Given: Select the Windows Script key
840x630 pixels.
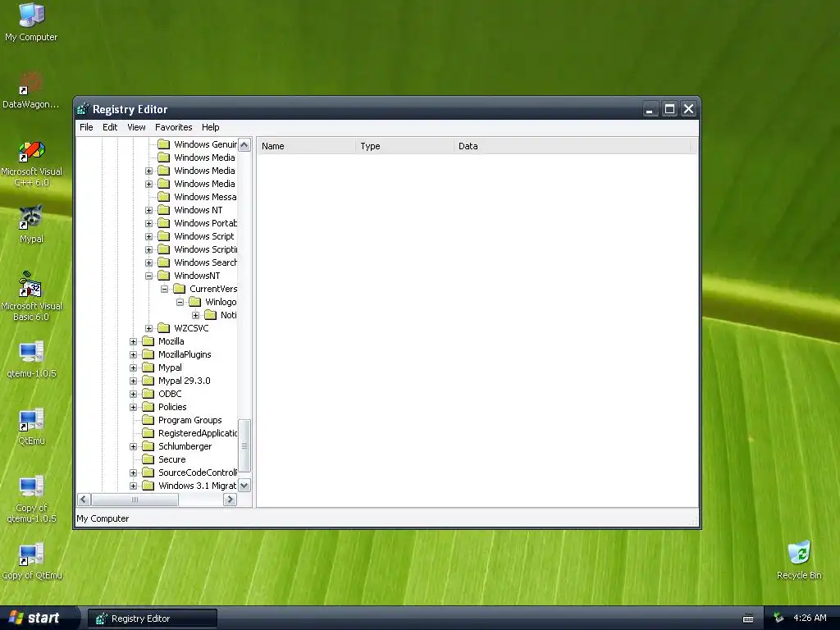Looking at the screenshot, I should tap(204, 236).
